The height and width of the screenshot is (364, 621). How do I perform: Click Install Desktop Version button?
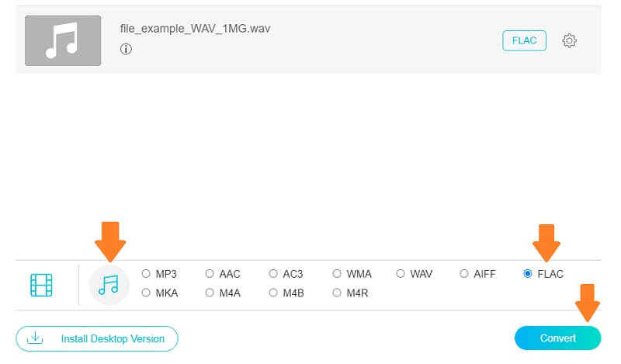97,338
